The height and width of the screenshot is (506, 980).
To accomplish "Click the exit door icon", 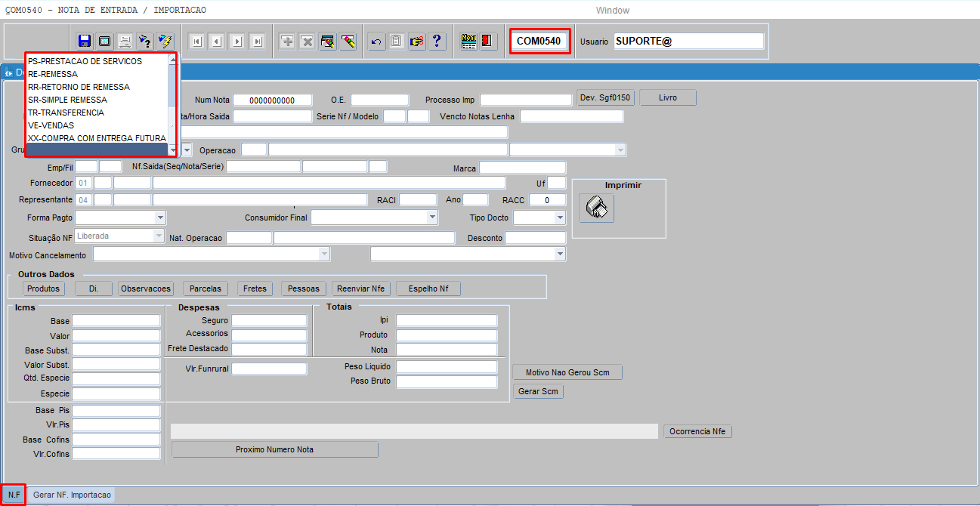I will 487,41.
